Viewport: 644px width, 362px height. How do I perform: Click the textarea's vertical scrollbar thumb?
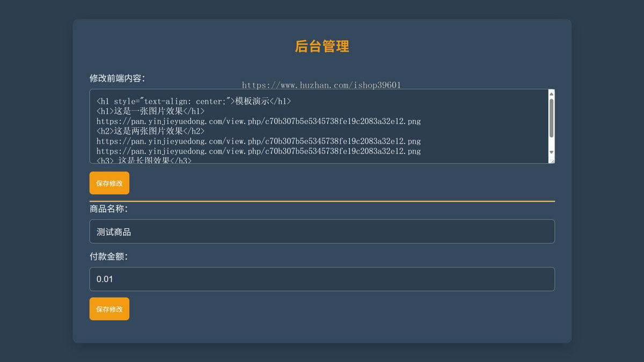551,118
